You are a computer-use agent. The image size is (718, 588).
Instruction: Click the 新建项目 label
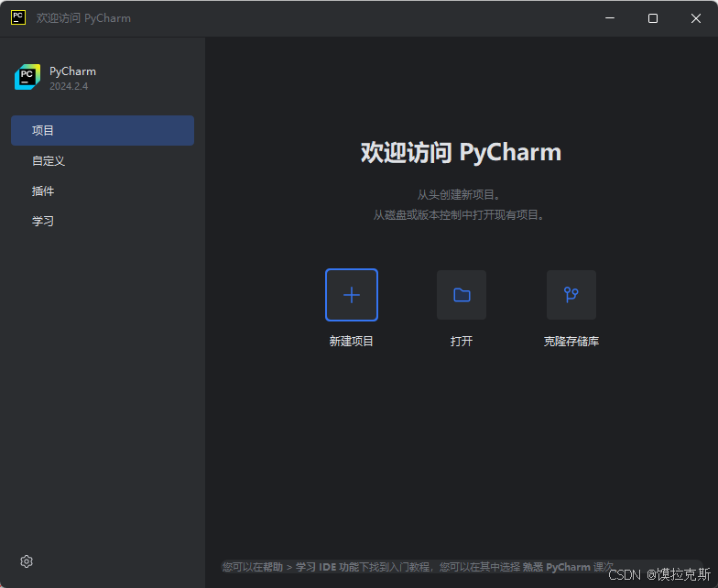352,341
